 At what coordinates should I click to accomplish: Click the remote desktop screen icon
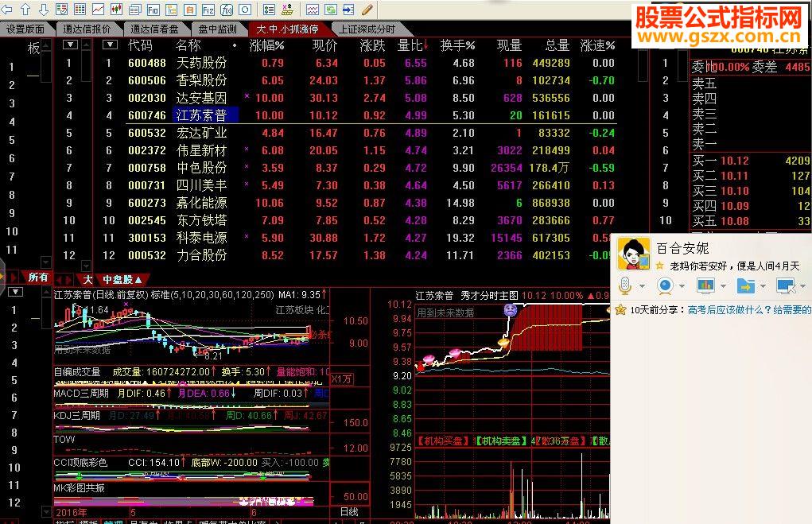click(786, 285)
